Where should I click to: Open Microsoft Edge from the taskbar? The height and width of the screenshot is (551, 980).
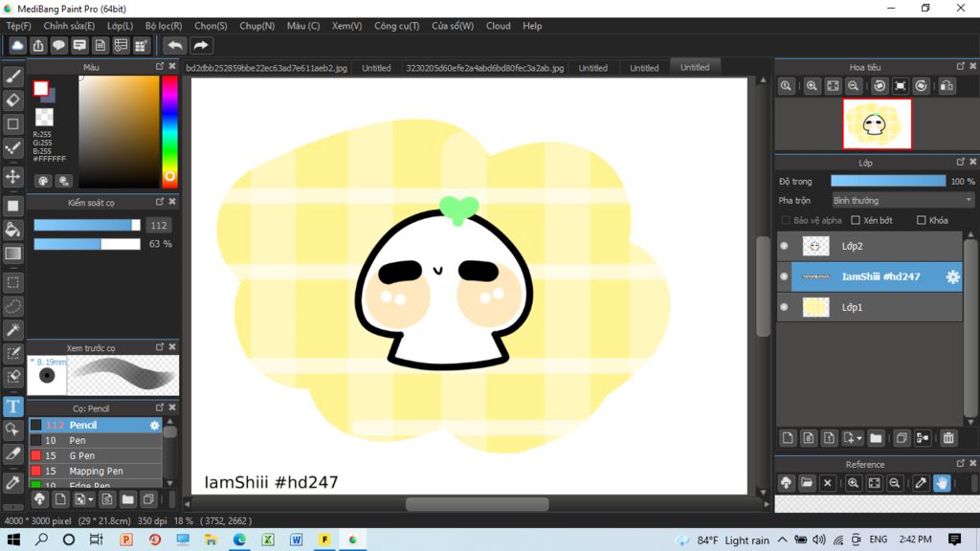(239, 540)
